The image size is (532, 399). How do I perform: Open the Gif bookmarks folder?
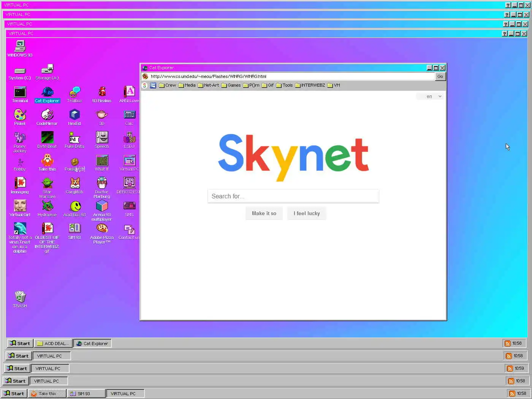click(268, 85)
